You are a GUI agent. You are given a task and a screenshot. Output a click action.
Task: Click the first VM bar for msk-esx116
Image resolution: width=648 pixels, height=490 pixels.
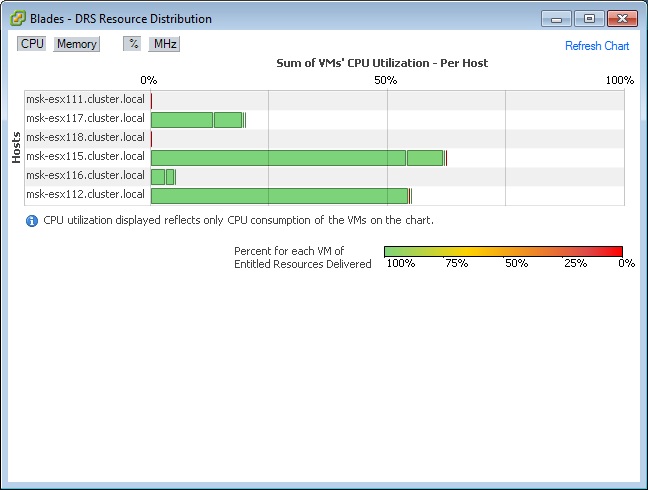pos(158,177)
